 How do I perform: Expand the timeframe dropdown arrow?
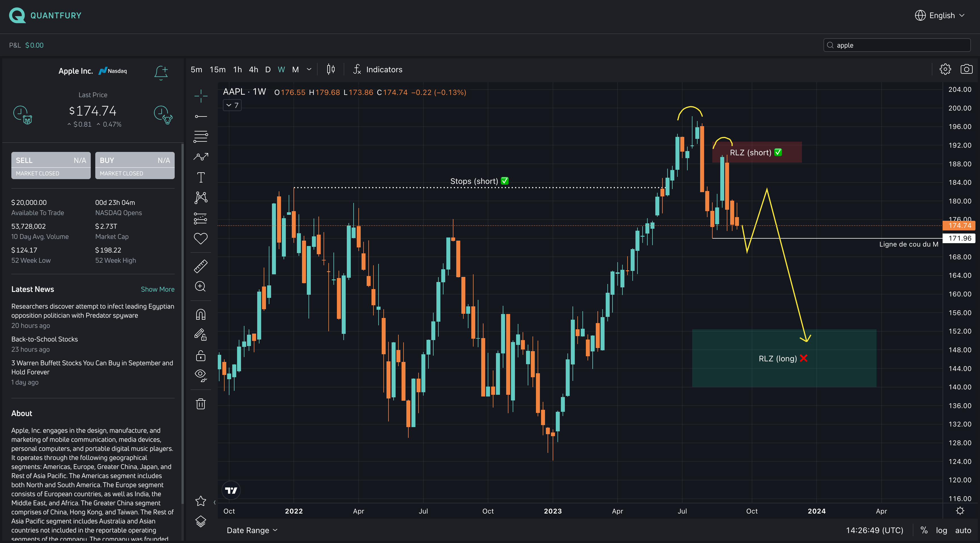309,70
